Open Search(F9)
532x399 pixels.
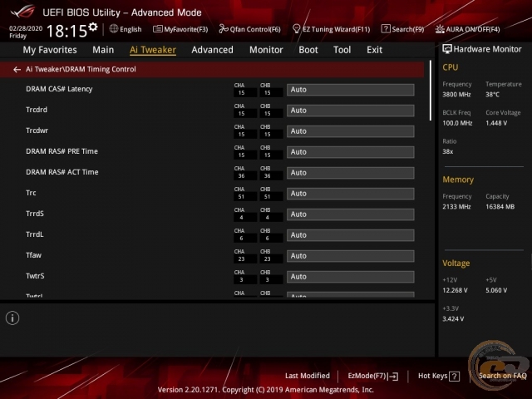point(402,29)
